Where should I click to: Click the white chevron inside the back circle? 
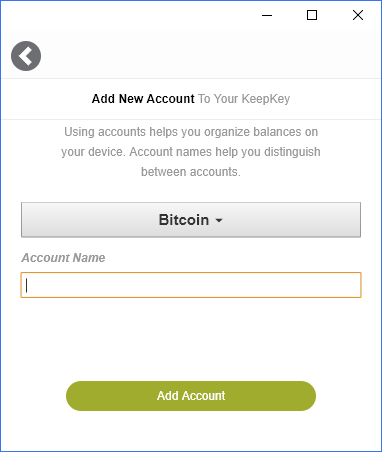point(25,56)
